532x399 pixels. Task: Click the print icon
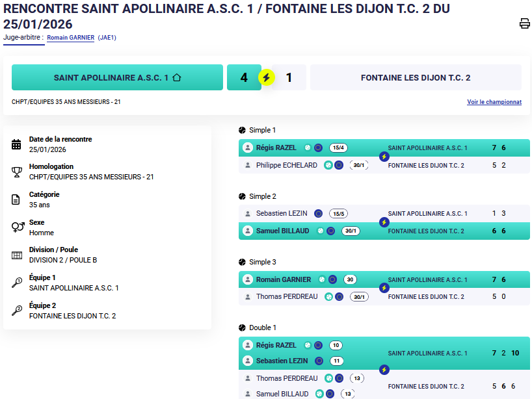(524, 24)
